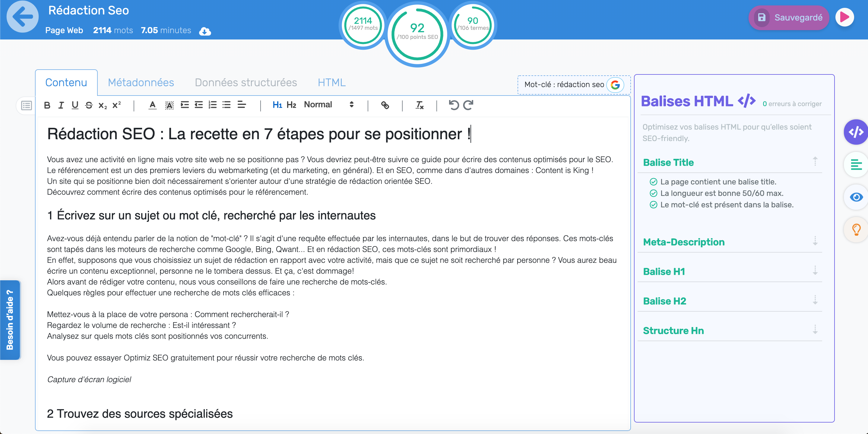This screenshot has width=868, height=434.
Task: Open the HTML tags code panel
Action: [856, 132]
